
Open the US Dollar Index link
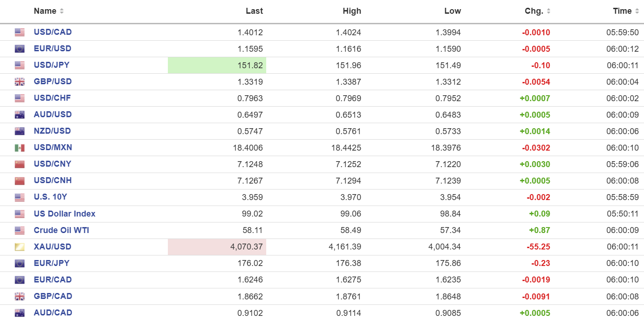click(x=64, y=214)
